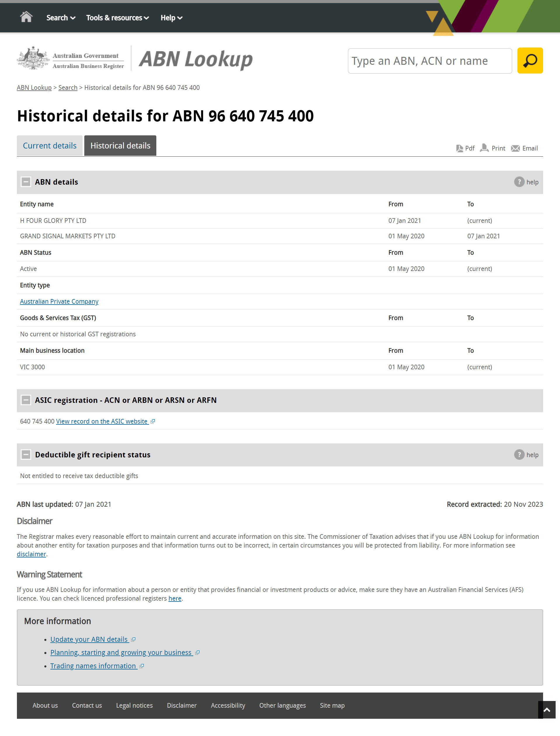Click the yellow magnifier search button
Screen dimensions: 560x736
530,61
